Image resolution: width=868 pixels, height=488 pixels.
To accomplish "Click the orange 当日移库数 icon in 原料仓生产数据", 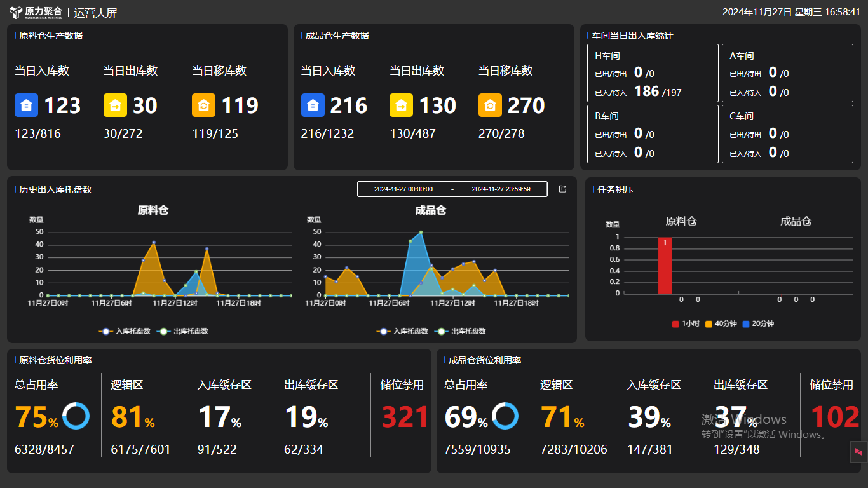I will (x=204, y=105).
